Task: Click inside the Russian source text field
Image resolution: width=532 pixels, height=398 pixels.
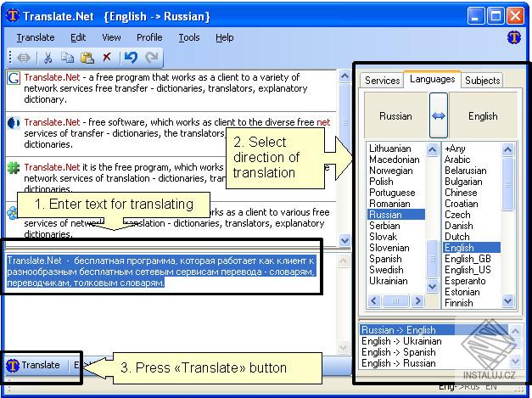Action: click(162, 272)
